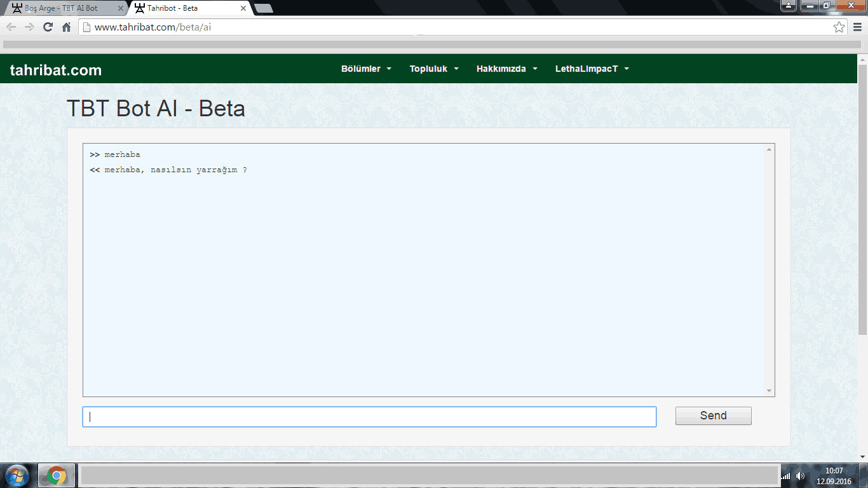This screenshot has height=488, width=868.
Task: Open the LethaLImpacT user dropdown
Action: pos(592,69)
